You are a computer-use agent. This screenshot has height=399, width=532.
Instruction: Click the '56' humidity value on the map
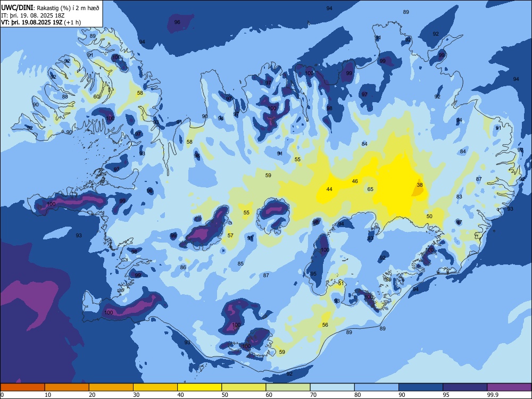[325, 325]
